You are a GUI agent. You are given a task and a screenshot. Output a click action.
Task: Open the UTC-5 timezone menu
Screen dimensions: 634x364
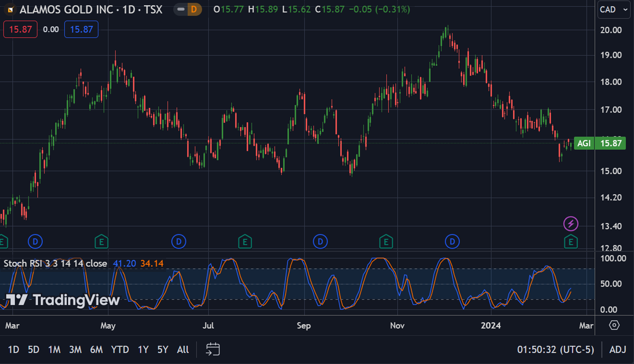tap(556, 349)
